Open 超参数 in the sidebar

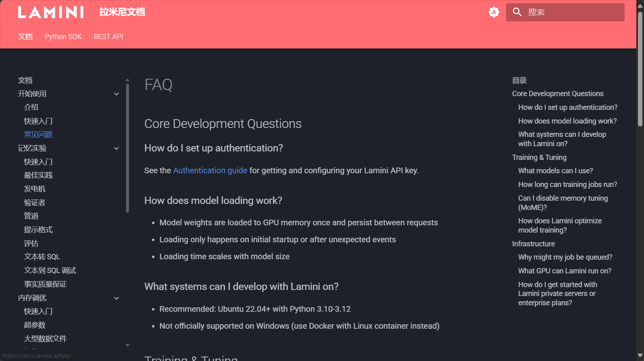pos(35,325)
